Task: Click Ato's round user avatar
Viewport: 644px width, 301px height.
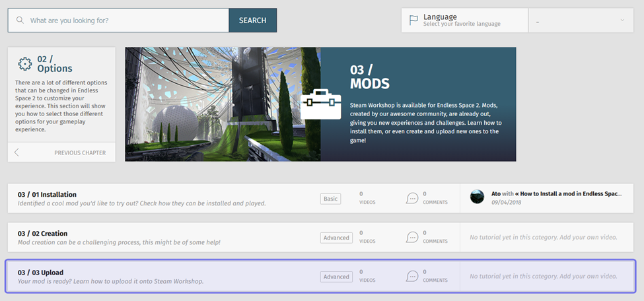Action: tap(477, 197)
